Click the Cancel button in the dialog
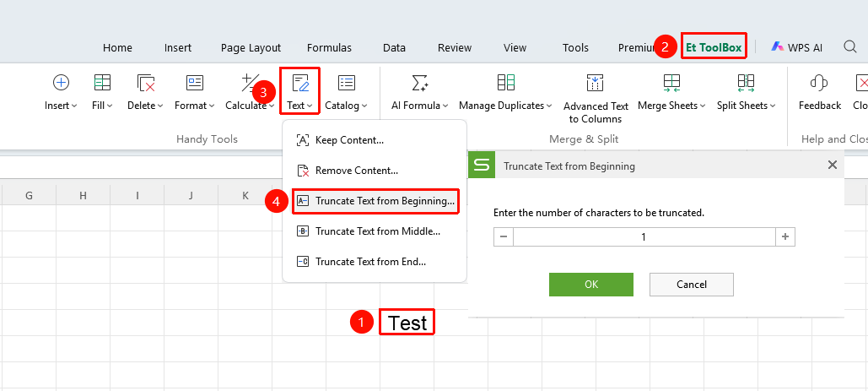868x391 pixels. pyautogui.click(x=692, y=284)
